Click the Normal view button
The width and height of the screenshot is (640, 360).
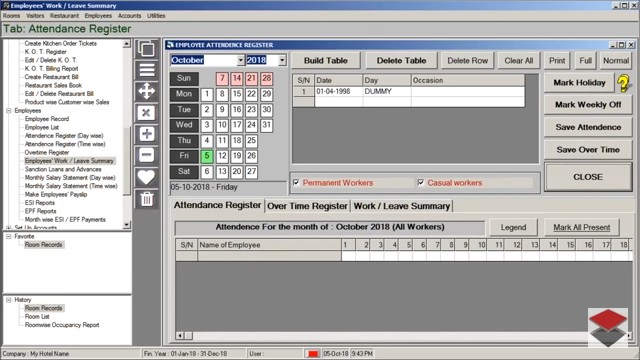[x=616, y=60]
